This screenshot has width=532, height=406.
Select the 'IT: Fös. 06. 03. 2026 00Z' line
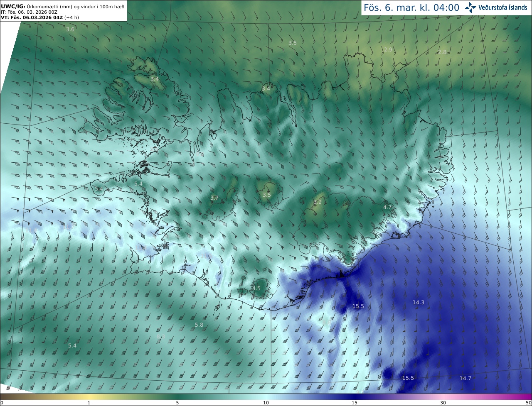pyautogui.click(x=29, y=12)
